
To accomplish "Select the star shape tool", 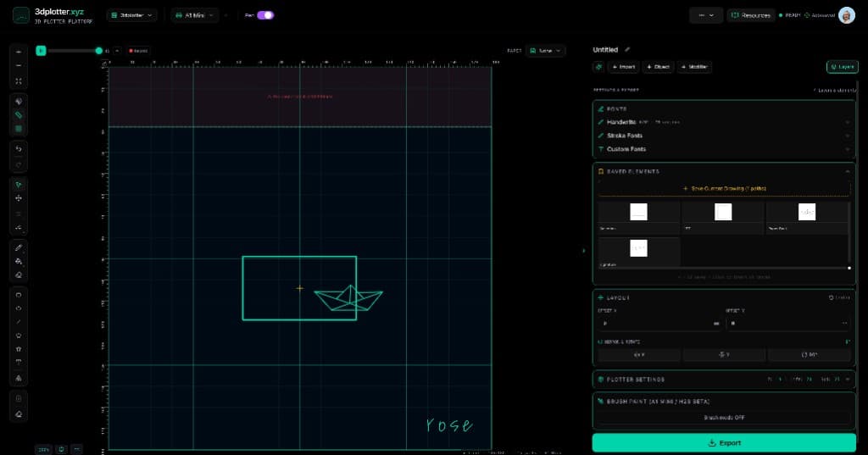I will pos(19,349).
